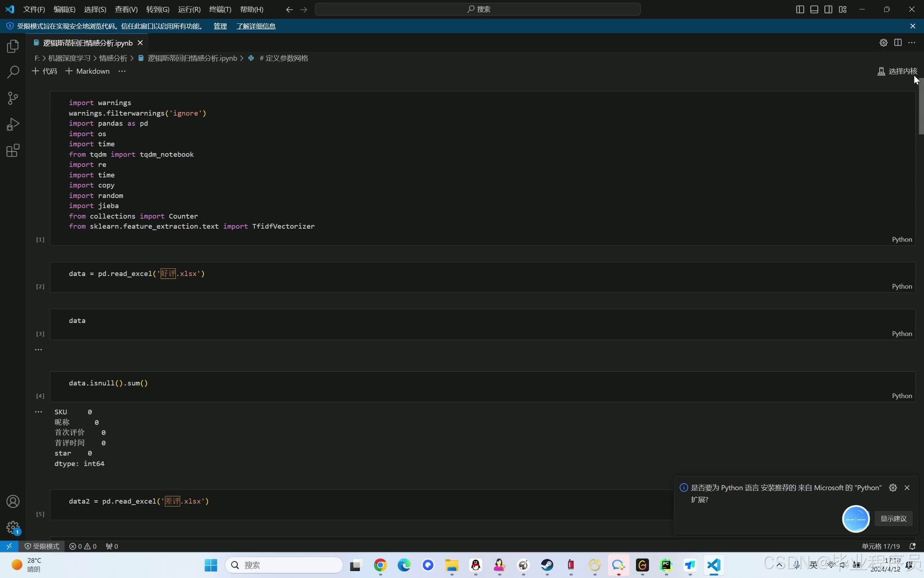Screen dimensions: 924x578
Task: Click 选择内核 to select kernel
Action: pyautogui.click(x=897, y=71)
